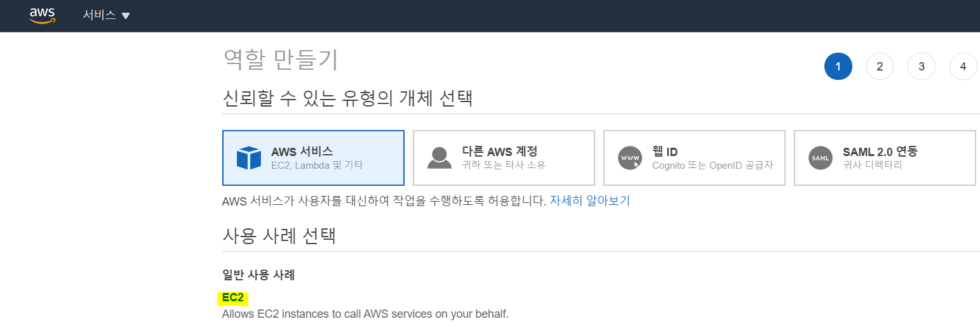
Task: Open the 서비스 menu
Action: click(99, 15)
